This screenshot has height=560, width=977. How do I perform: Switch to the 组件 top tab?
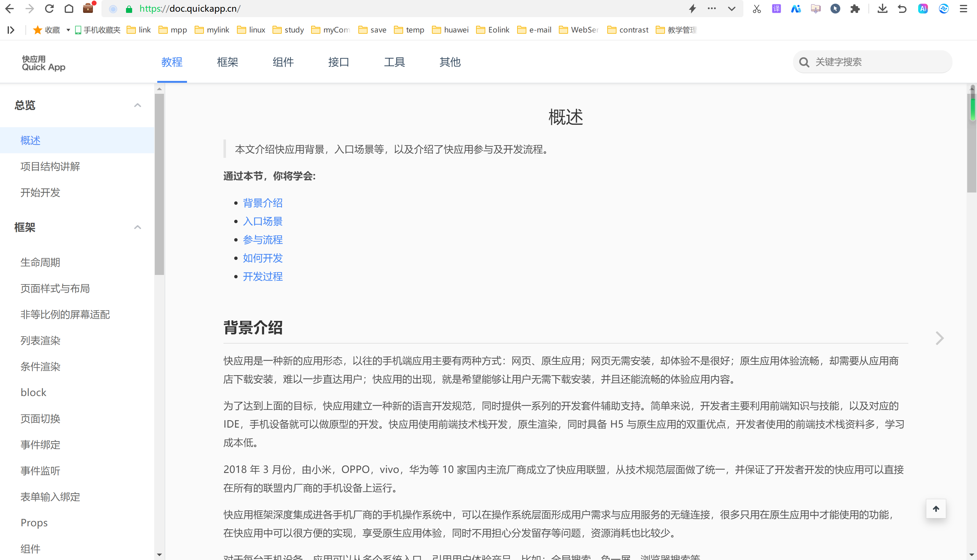(x=283, y=62)
